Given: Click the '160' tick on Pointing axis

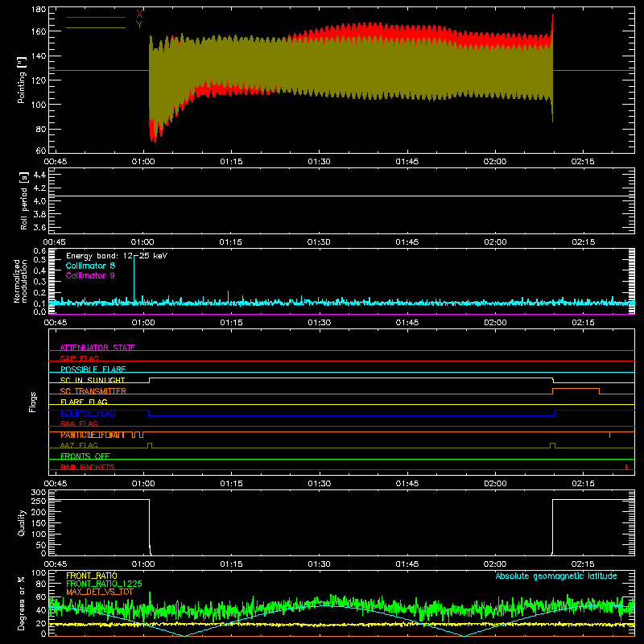Looking at the screenshot, I should 39,31.
